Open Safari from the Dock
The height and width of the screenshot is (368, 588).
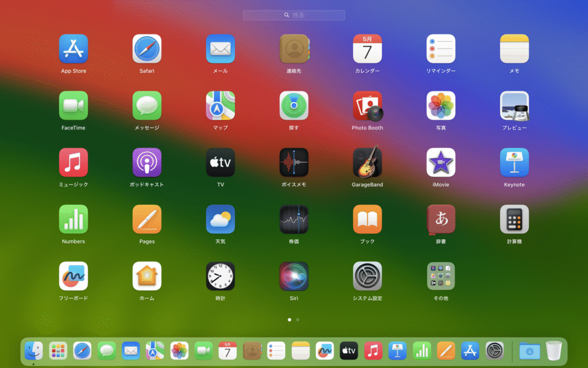82,351
